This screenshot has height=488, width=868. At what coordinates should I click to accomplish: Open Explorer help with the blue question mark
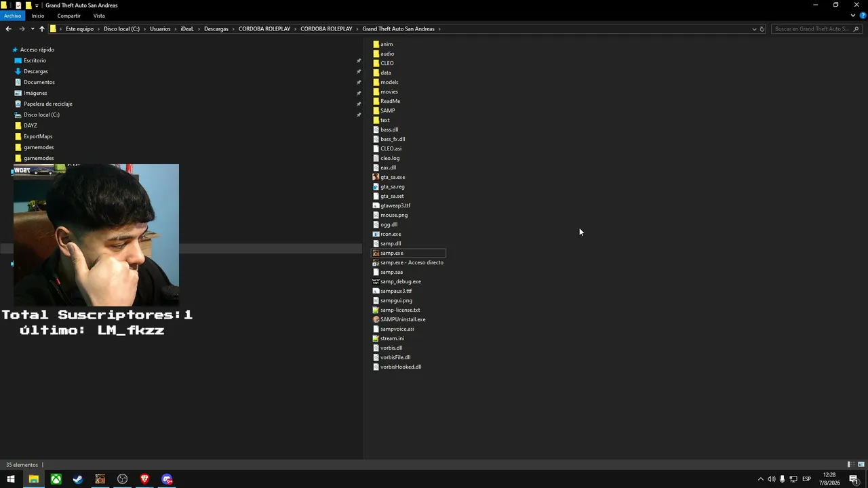(861, 16)
